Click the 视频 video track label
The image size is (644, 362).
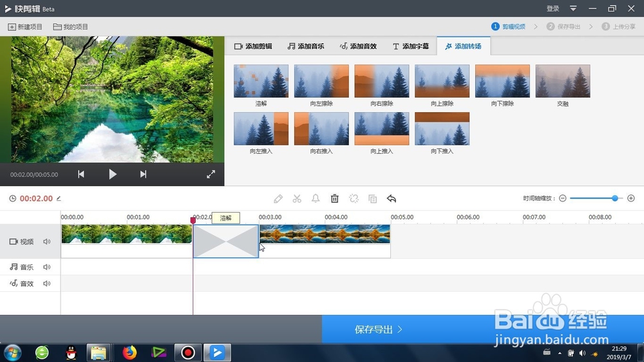click(22, 242)
